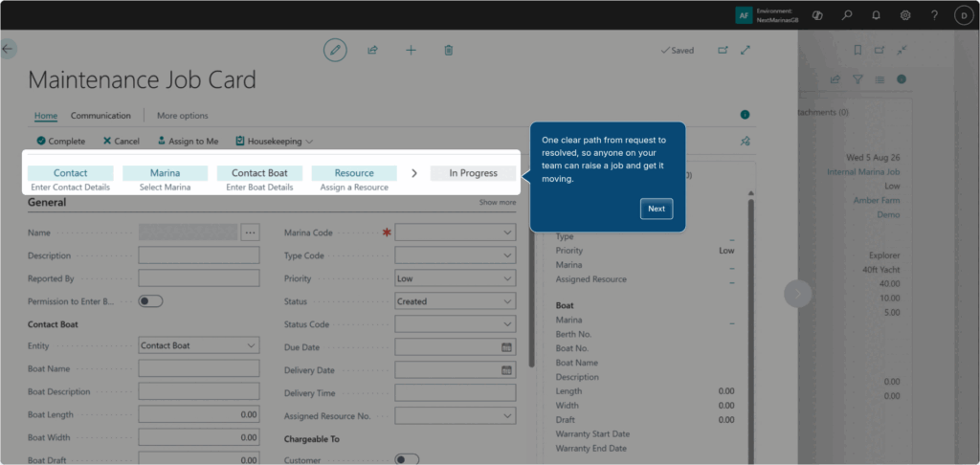Click chevron after the Resource step
980x465 pixels.
[x=413, y=173]
